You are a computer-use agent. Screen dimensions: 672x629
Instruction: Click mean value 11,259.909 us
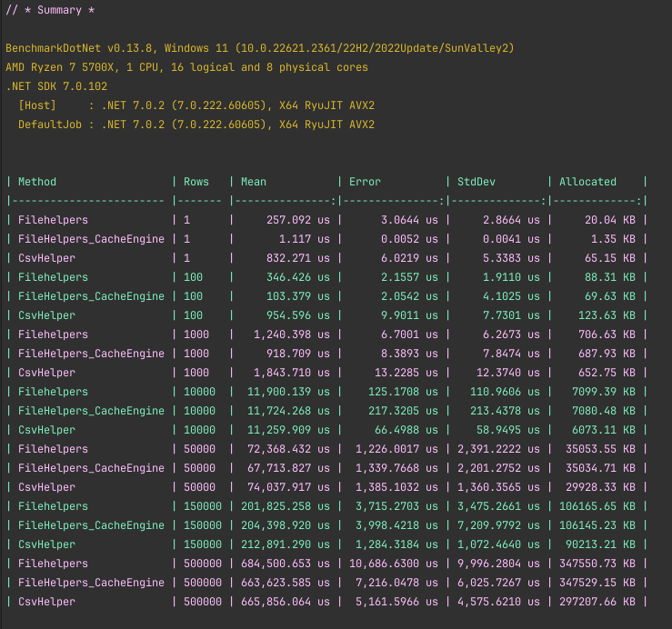[289, 430]
